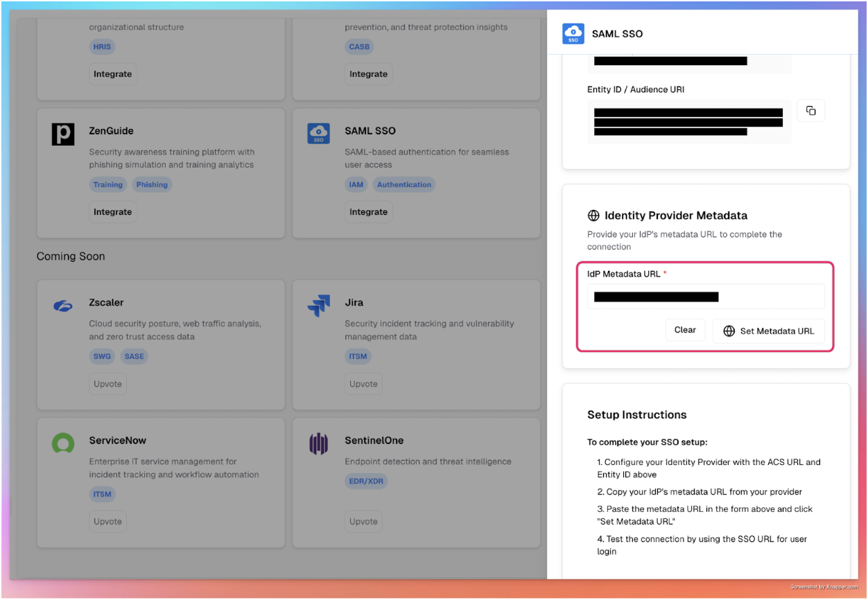The width and height of the screenshot is (868, 600).
Task: Click the SAML SSO panel header icon
Action: click(x=573, y=34)
